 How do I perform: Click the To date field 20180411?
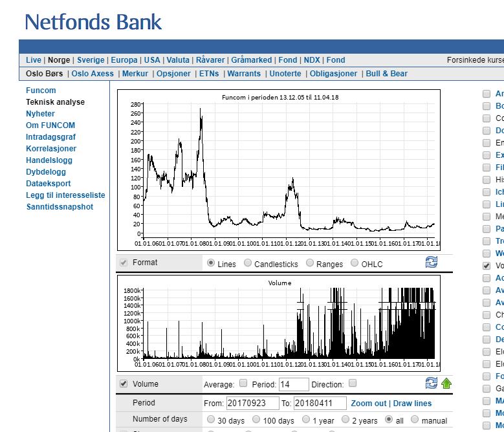(x=320, y=403)
